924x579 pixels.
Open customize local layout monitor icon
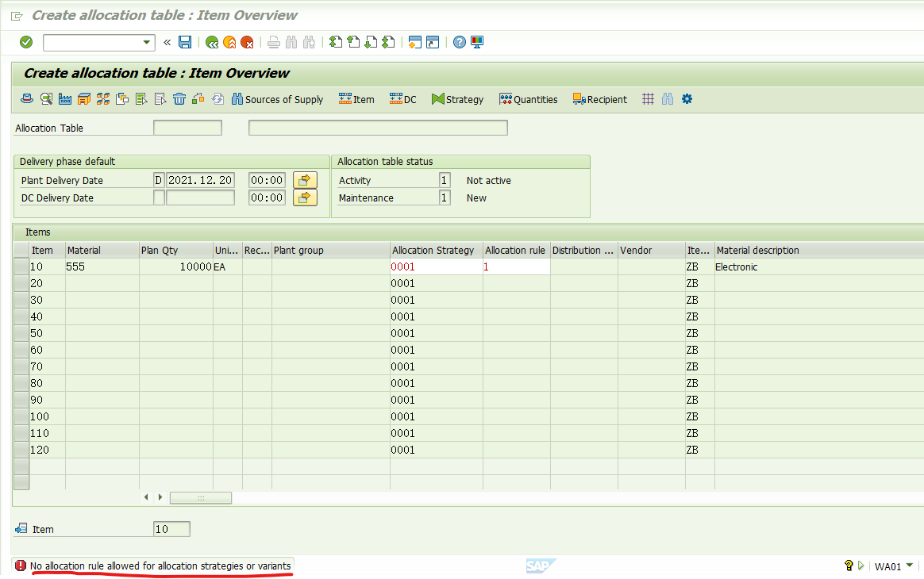point(477,42)
